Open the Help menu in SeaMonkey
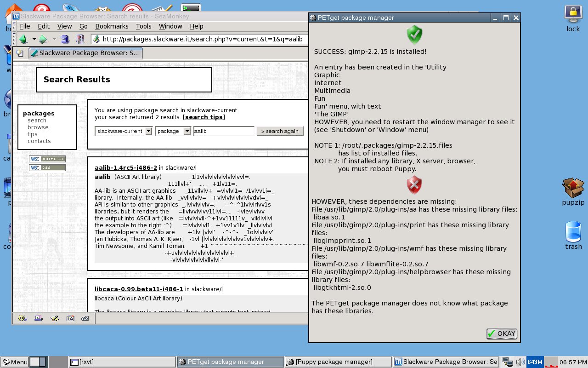The image size is (588, 368). pos(197,26)
